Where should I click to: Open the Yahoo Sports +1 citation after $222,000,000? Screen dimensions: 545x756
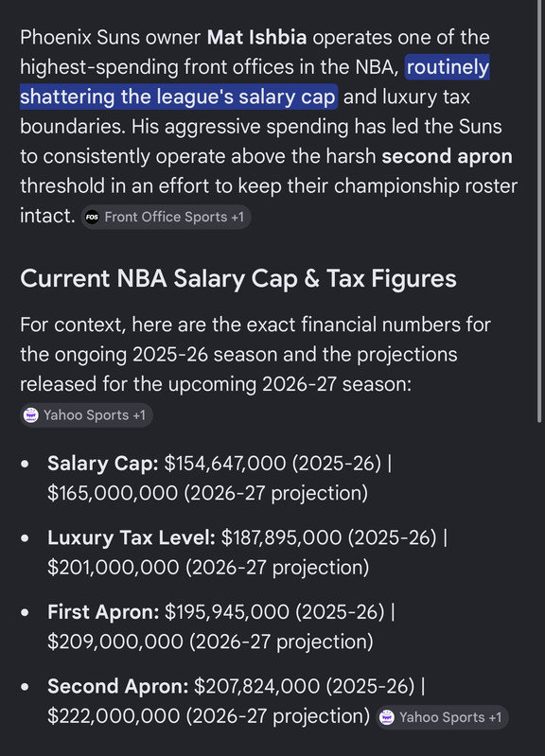[442, 717]
